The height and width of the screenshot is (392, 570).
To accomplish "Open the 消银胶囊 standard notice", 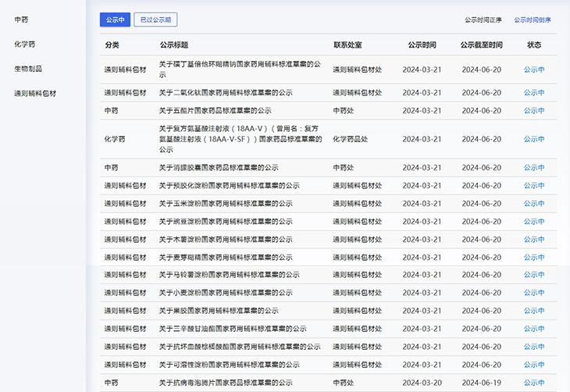I will 219,167.
